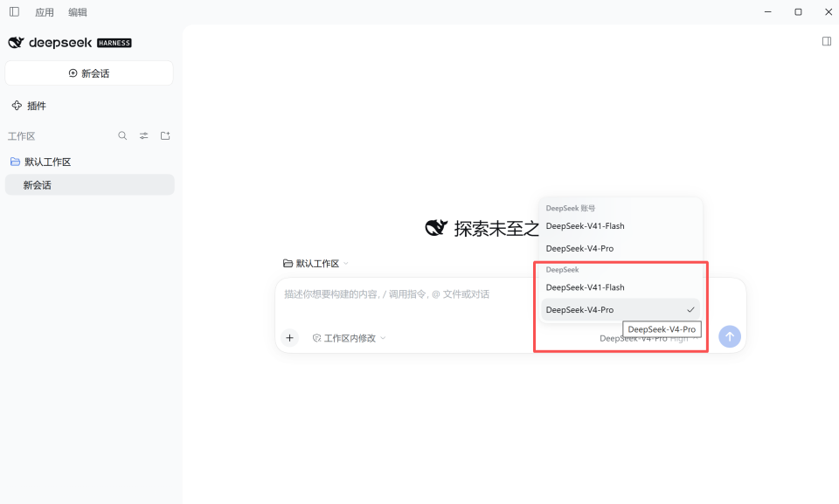
Task: Choose DeepSeek-V41-Flash under DeepSeek 账号
Action: click(x=621, y=225)
